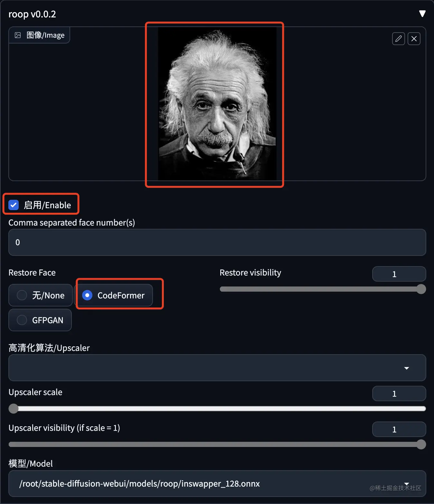Select the 无/None restore face option

pos(41,295)
